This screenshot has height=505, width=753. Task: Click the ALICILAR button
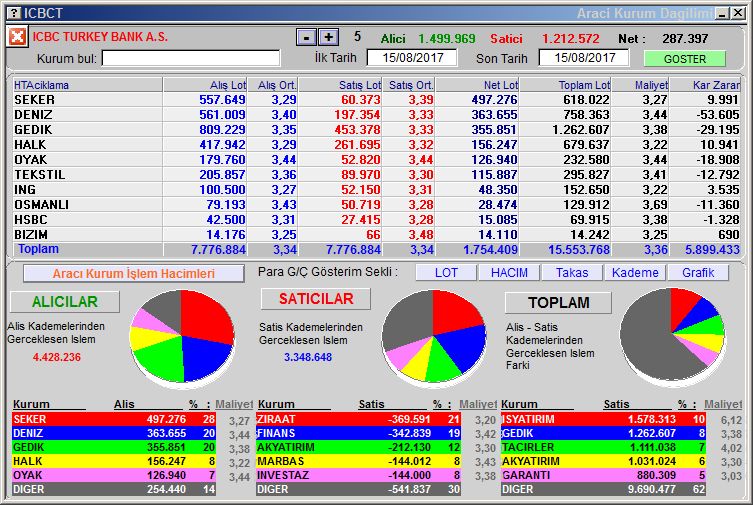click(65, 302)
